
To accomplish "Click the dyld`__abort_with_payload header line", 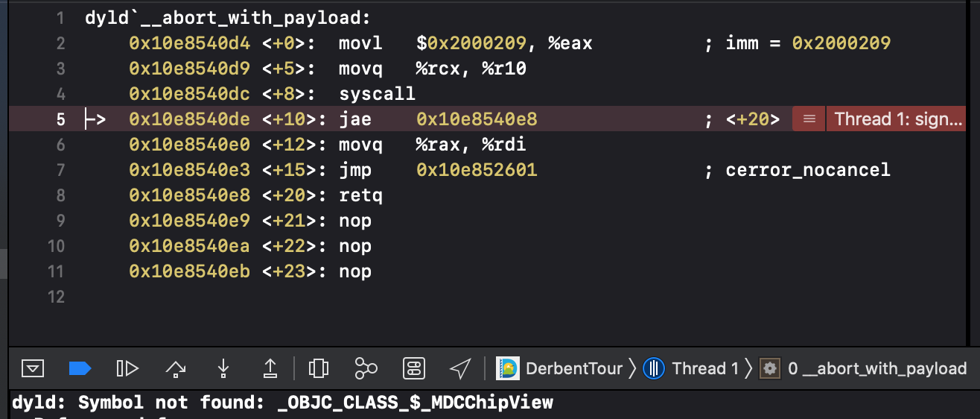I will pyautogui.click(x=228, y=18).
